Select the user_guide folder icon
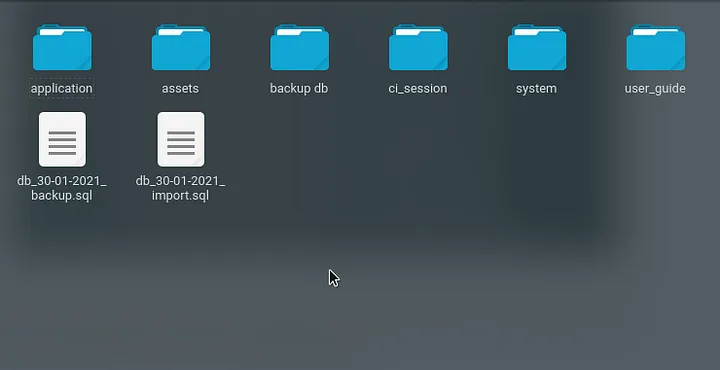The width and height of the screenshot is (720, 370). coord(656,47)
